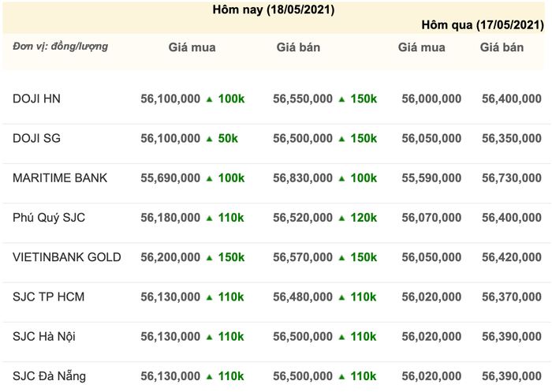Select Phú Quý SJC sell price 56,520,000
Screen dimensions: 552x392
303,218
